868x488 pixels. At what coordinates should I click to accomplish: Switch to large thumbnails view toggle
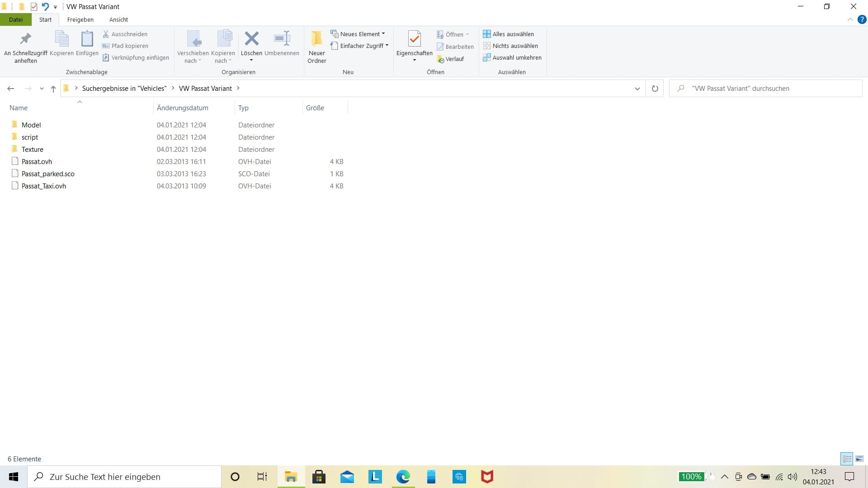859,459
